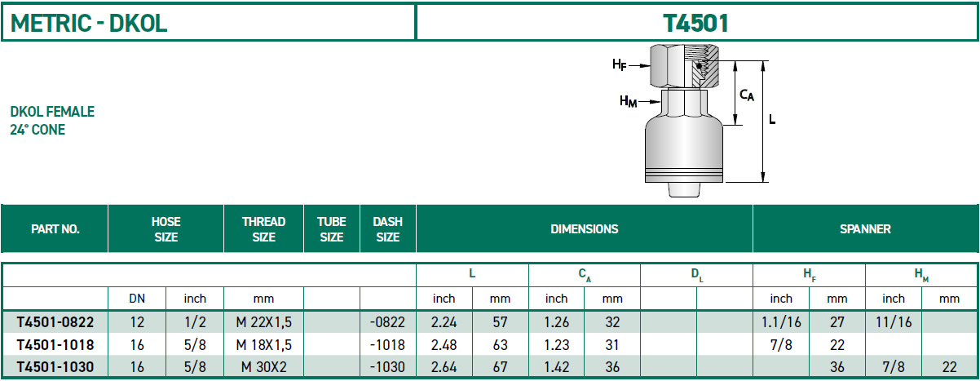Image resolution: width=980 pixels, height=381 pixels.
Task: Click the DASH SIZE column header
Action: click(387, 229)
